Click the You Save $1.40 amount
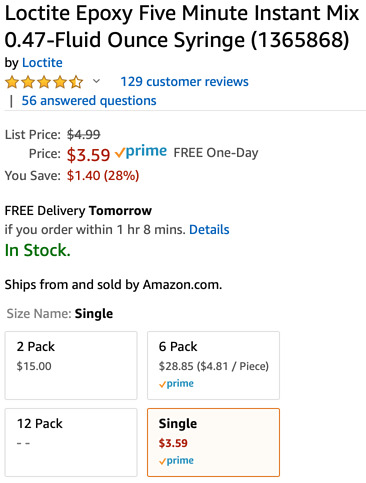366x483 pixels. [x=83, y=175]
